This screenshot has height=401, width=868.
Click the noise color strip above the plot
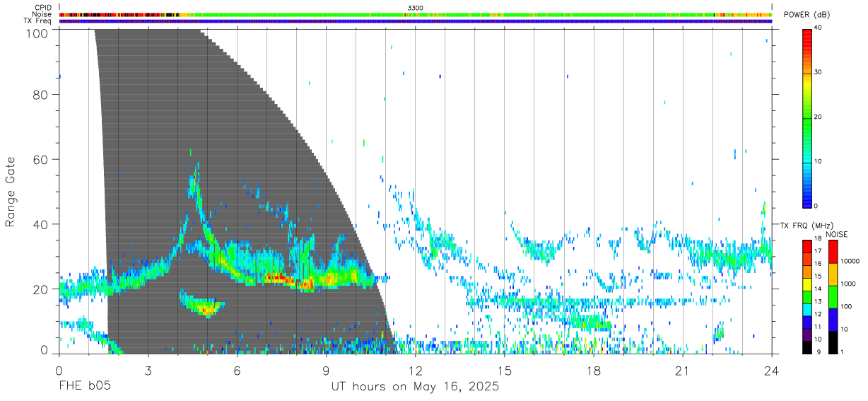(x=415, y=14)
